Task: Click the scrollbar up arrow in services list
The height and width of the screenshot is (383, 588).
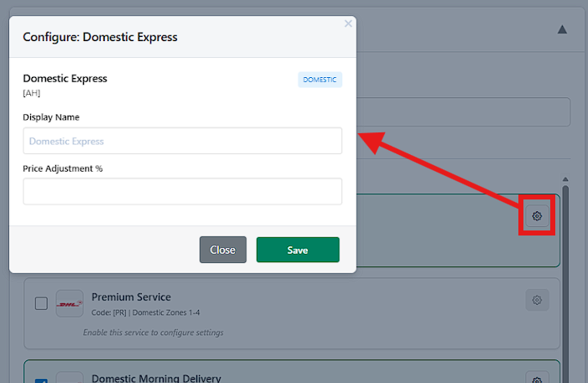Action: coord(565,179)
